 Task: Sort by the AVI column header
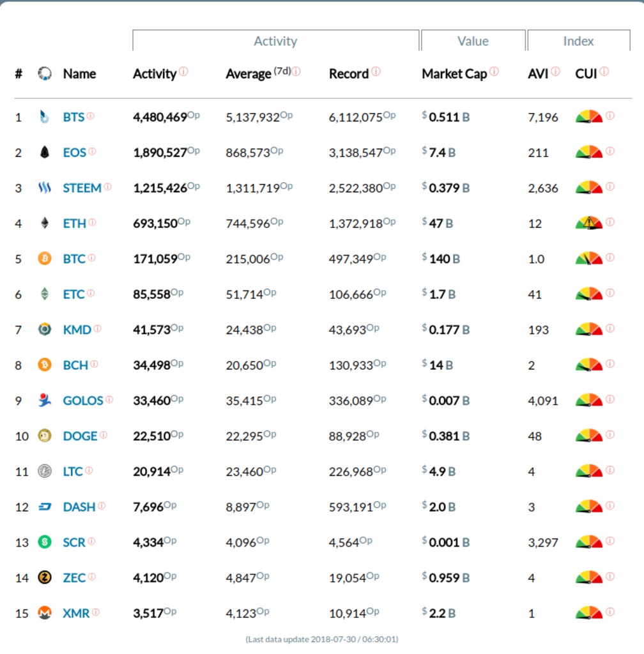538,74
